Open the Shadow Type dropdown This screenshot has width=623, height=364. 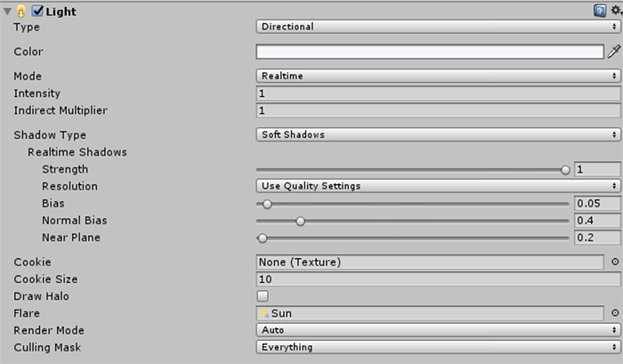point(438,135)
